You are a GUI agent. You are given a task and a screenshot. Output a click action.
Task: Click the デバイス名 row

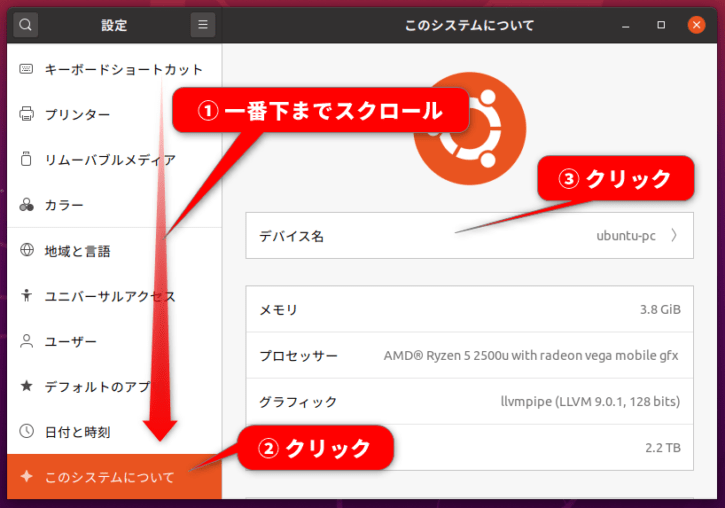469,235
